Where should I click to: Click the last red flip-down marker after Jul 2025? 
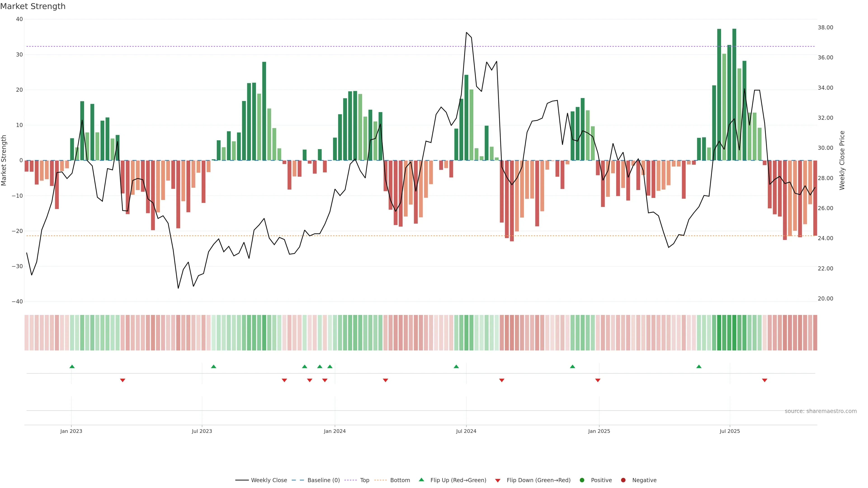coord(764,380)
